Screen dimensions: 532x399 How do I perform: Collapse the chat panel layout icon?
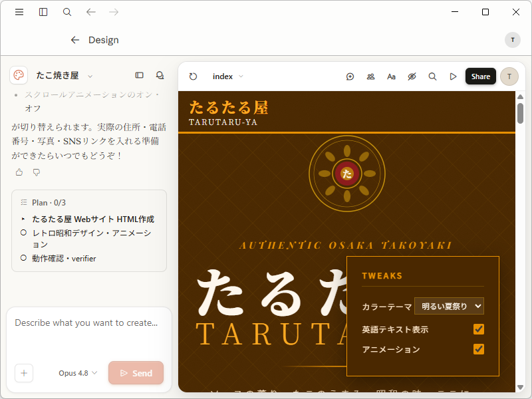(x=139, y=75)
